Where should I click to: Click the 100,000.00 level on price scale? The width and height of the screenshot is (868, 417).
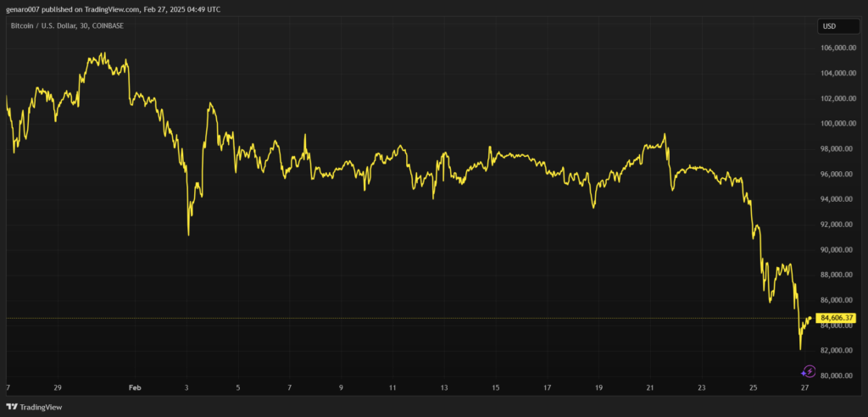coord(836,124)
